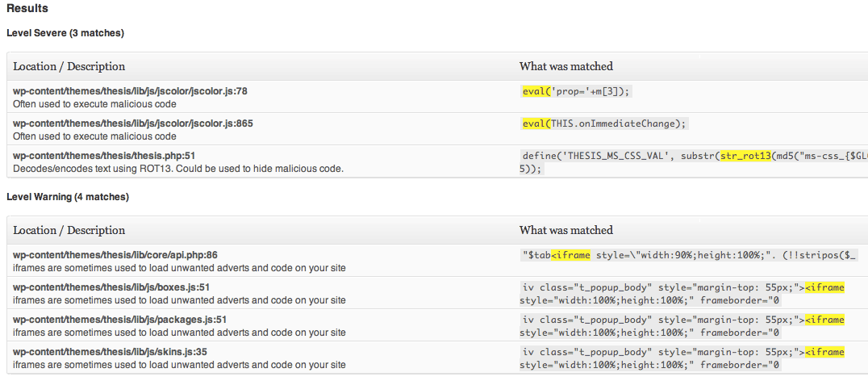Open the core/api.php:86 file location

[x=115, y=255]
